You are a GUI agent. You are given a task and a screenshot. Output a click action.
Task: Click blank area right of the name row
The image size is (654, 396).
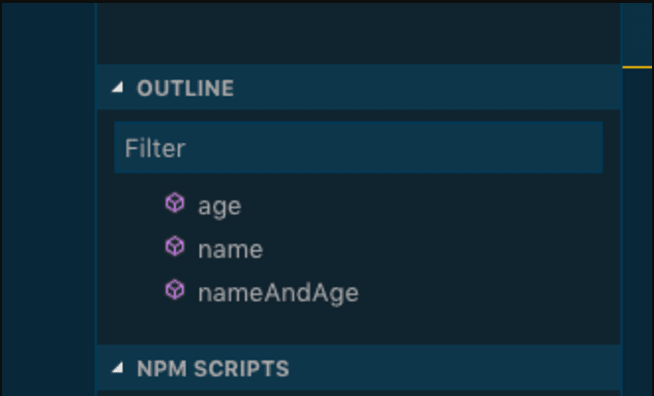click(441, 248)
